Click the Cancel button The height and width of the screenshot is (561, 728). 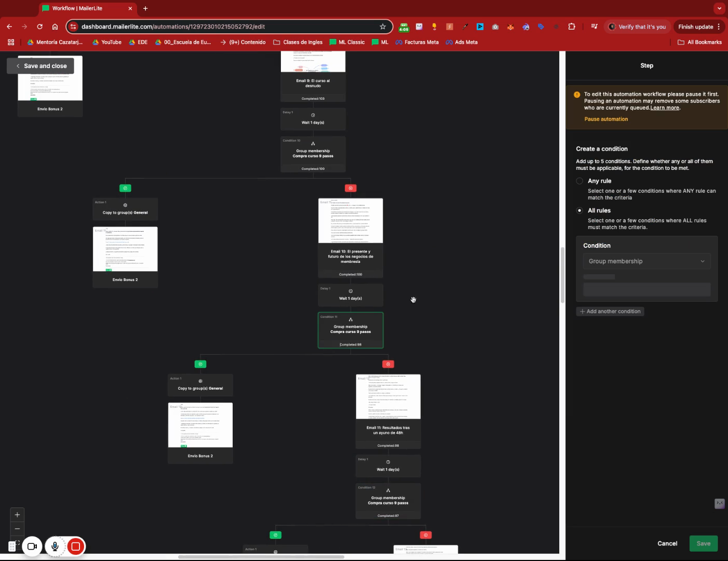[x=667, y=543]
